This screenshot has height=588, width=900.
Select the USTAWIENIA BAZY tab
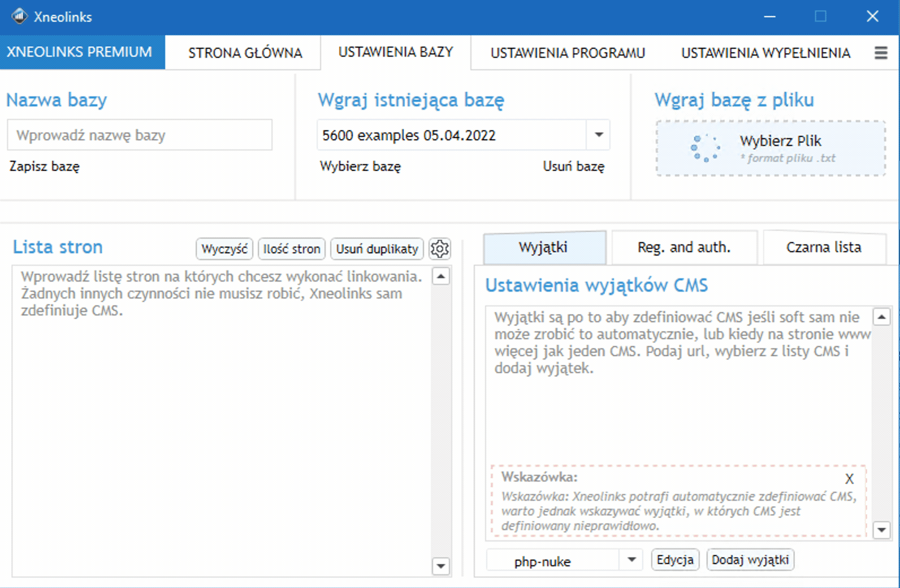396,52
